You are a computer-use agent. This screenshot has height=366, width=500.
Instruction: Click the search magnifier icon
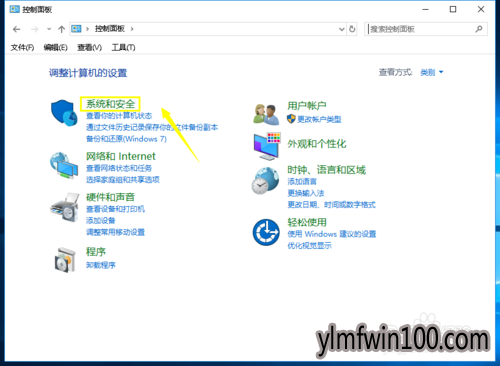coord(479,29)
